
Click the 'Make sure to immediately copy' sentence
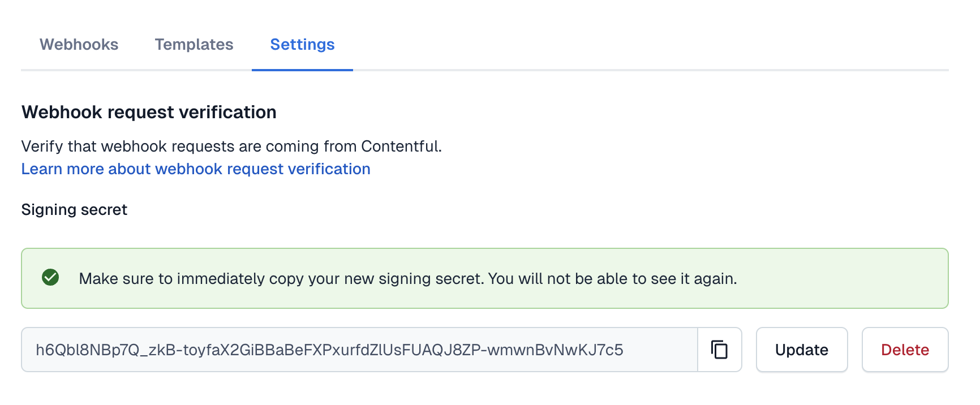point(281,278)
